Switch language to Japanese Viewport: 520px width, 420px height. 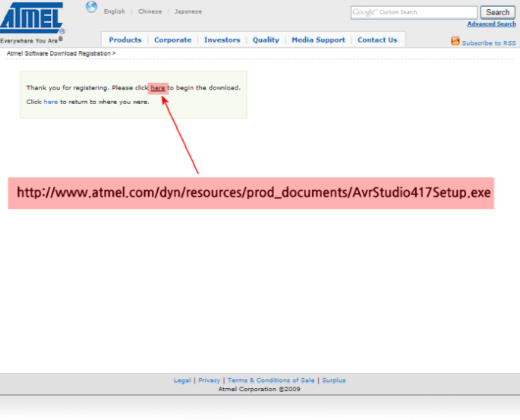click(188, 11)
